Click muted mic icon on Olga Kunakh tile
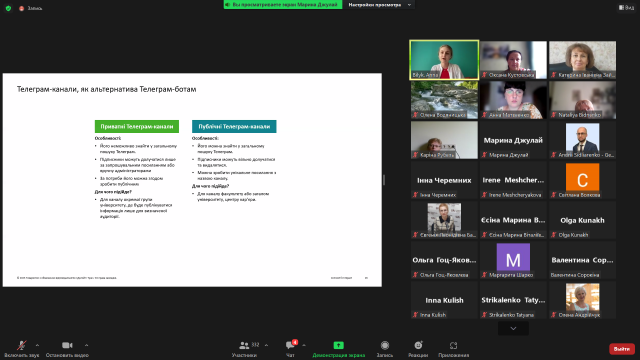Viewport: 640px width, 360px height. [x=554, y=235]
